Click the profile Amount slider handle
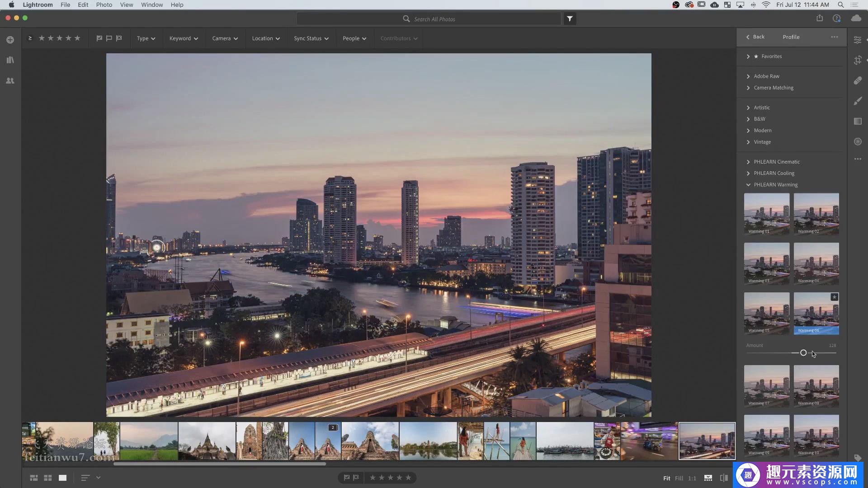This screenshot has width=868, height=488. point(803,353)
